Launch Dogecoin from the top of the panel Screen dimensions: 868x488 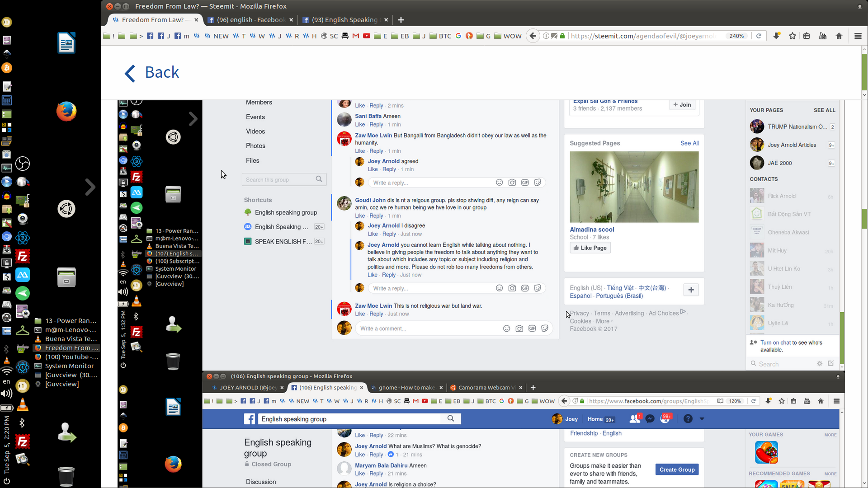pos(6,22)
